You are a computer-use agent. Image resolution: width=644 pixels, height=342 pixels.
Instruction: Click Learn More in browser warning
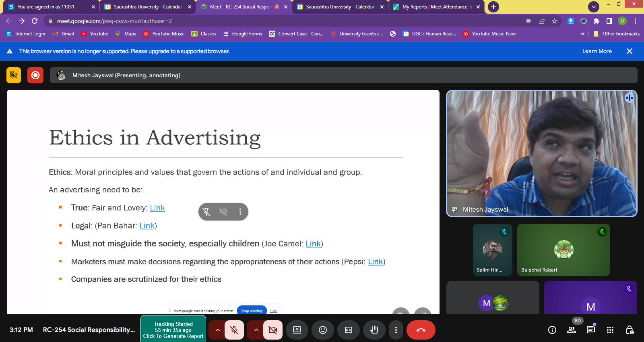coord(597,51)
